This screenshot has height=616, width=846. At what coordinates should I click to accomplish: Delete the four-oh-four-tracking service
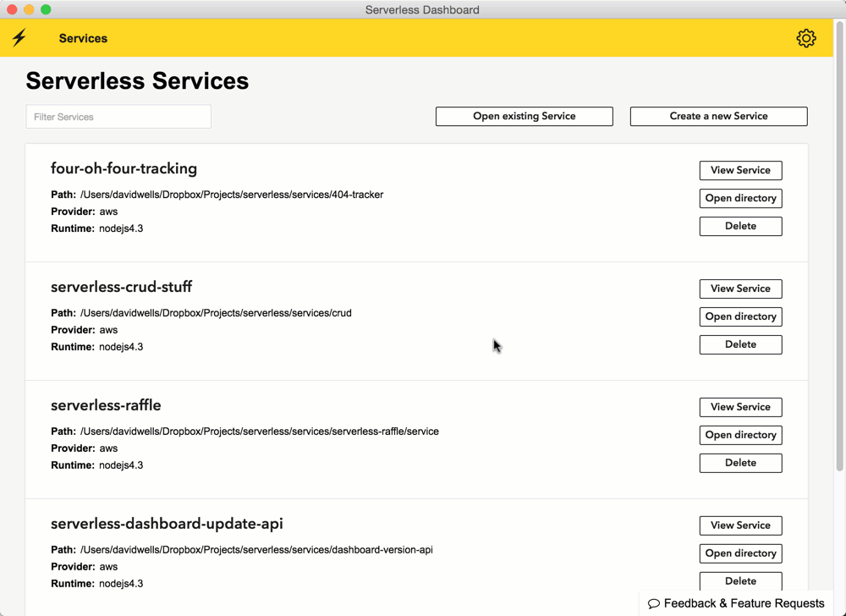[740, 226]
